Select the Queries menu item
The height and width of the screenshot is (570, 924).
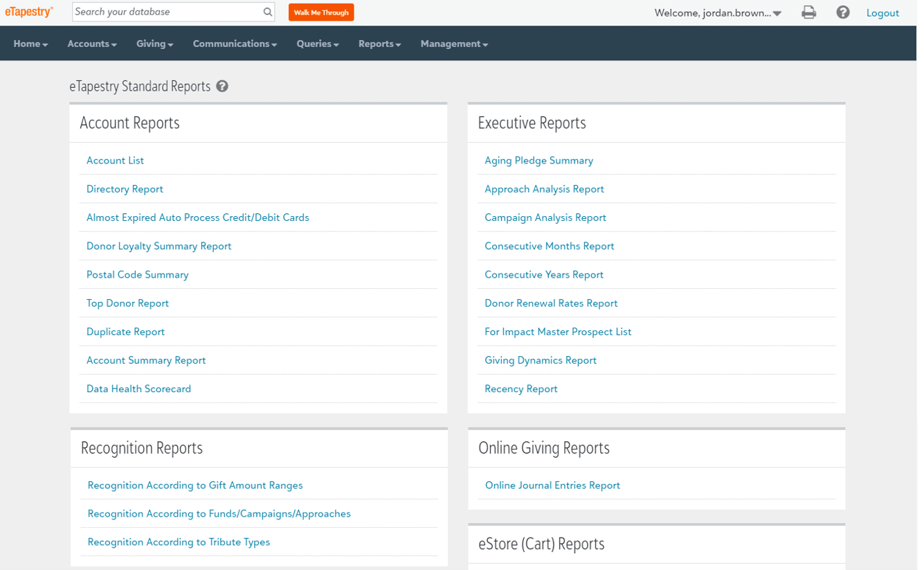tap(317, 43)
